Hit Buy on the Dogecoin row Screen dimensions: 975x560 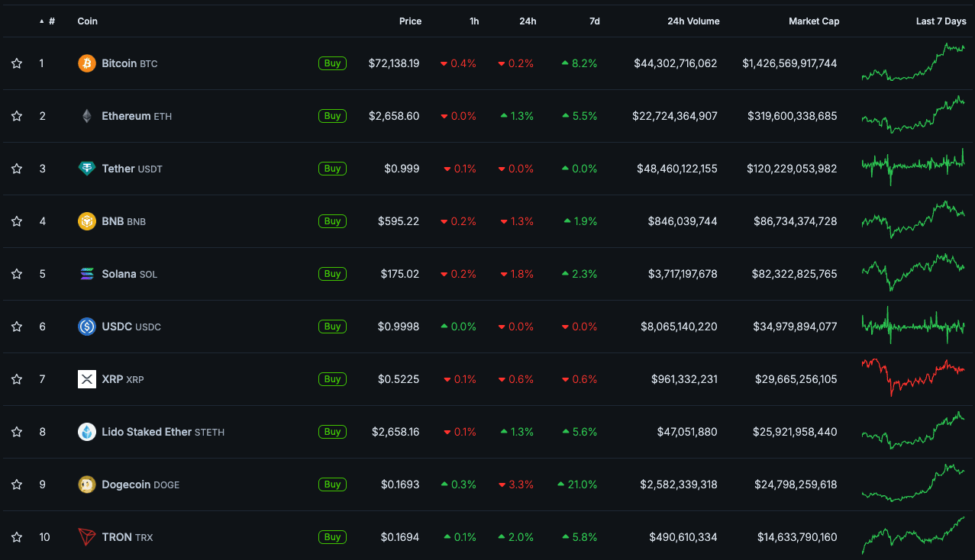pyautogui.click(x=332, y=484)
